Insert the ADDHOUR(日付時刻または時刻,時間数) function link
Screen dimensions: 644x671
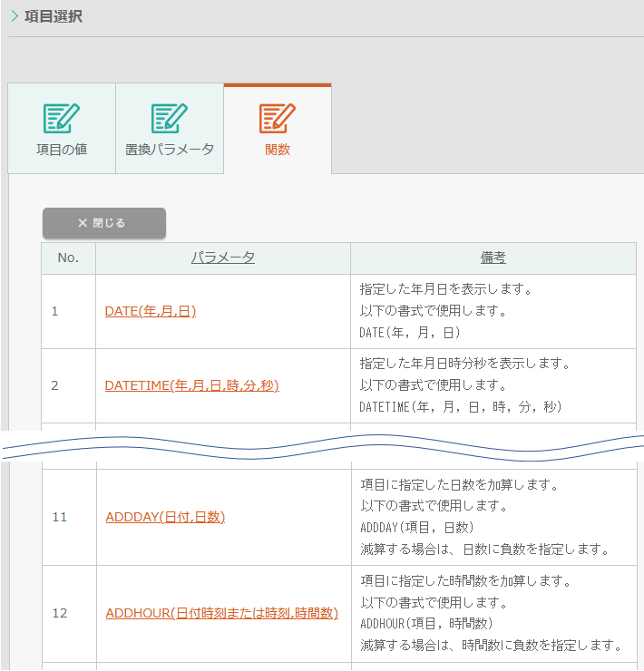point(222,613)
